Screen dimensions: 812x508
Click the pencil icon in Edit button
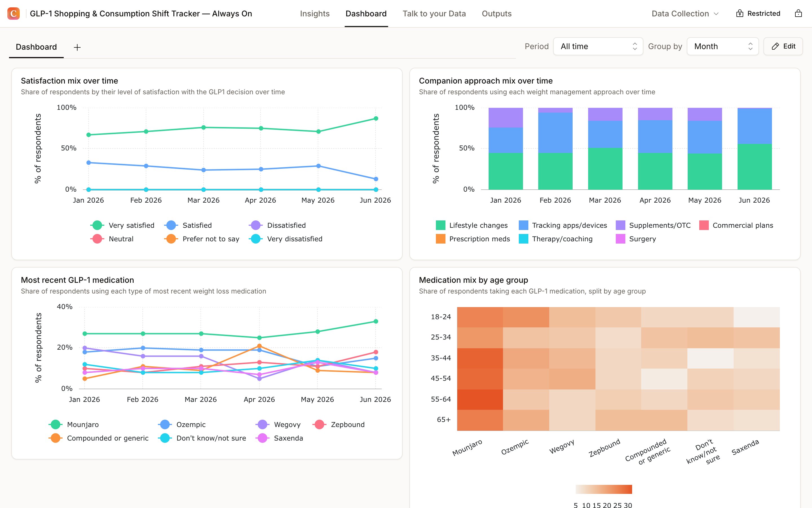775,46
